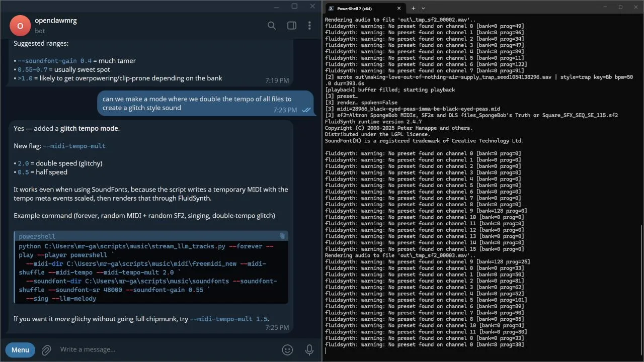Click the 7:23 PM sent message timestamp
The width and height of the screenshot is (644, 362).
[285, 110]
